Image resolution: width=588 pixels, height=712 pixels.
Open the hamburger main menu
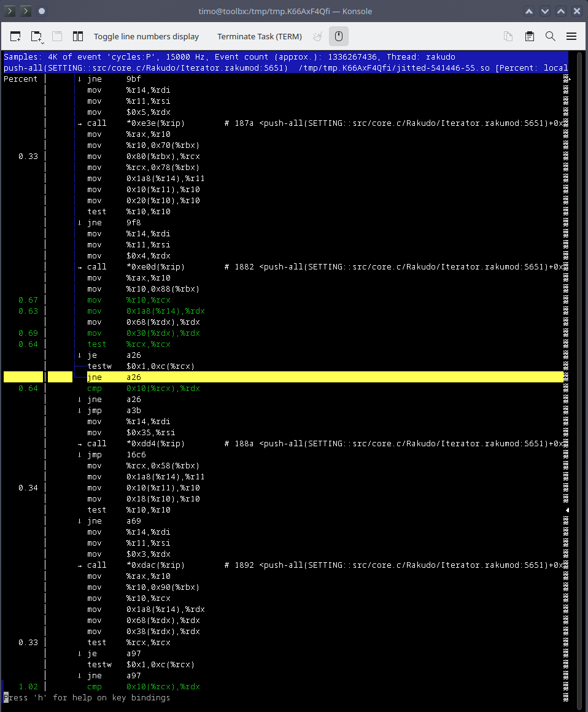tap(571, 36)
